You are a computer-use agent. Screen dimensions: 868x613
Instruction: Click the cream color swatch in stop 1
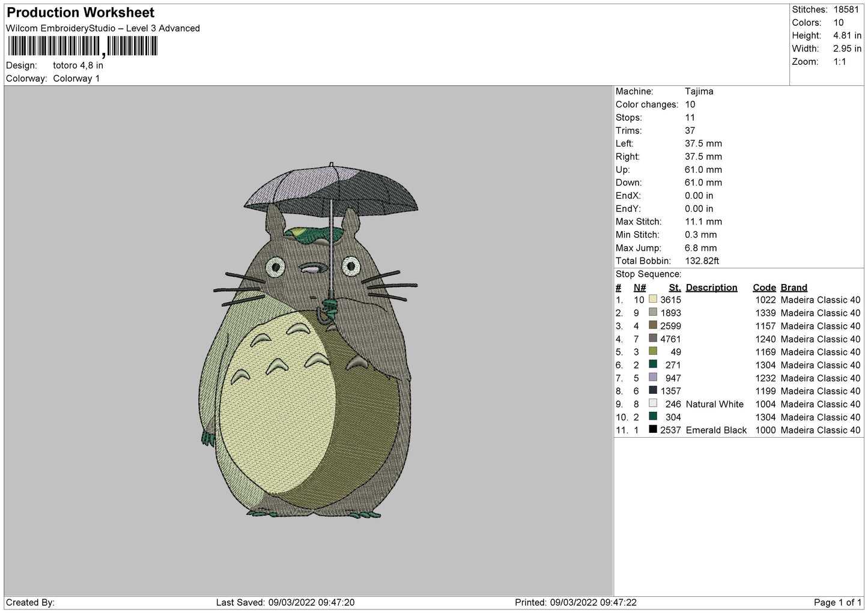coord(653,300)
